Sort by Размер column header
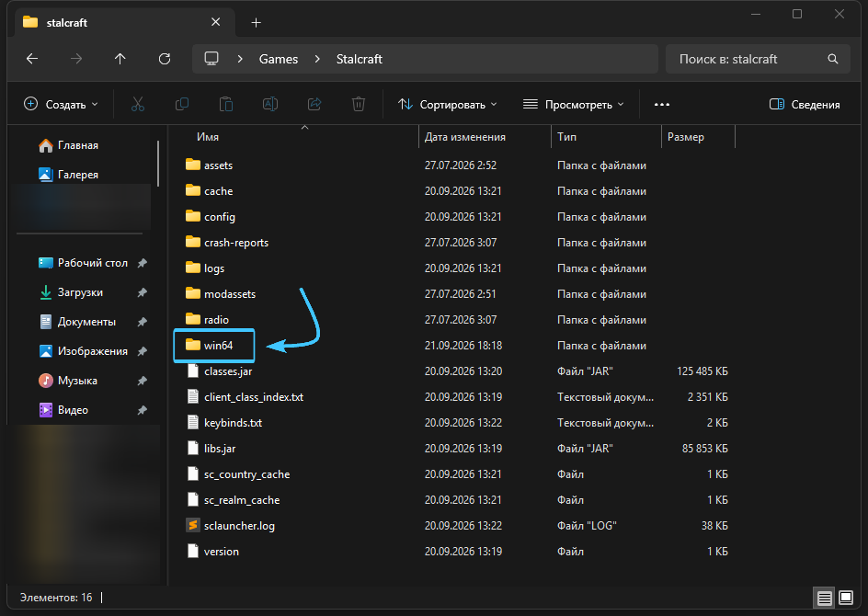 [x=686, y=137]
